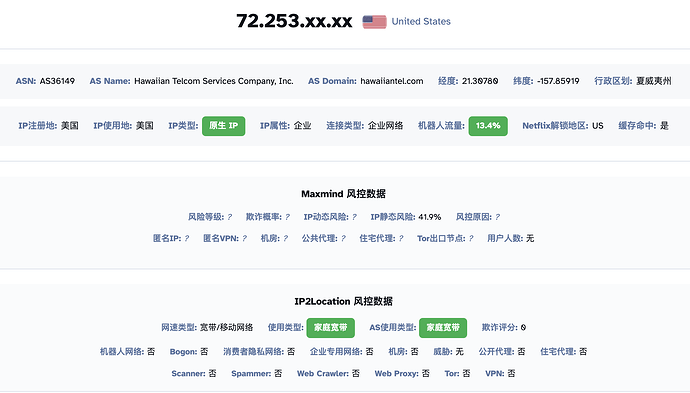The height and width of the screenshot is (393, 690).
Task: Click the Web Crawler label
Action: (x=323, y=374)
